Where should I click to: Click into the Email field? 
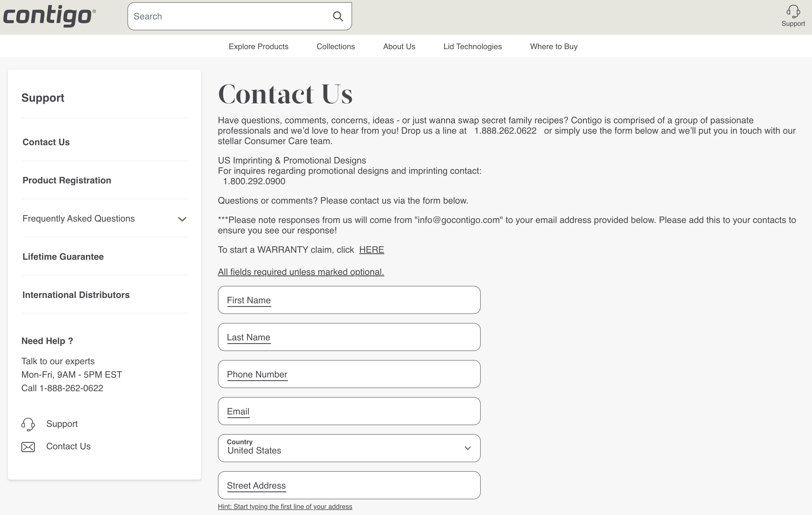349,411
